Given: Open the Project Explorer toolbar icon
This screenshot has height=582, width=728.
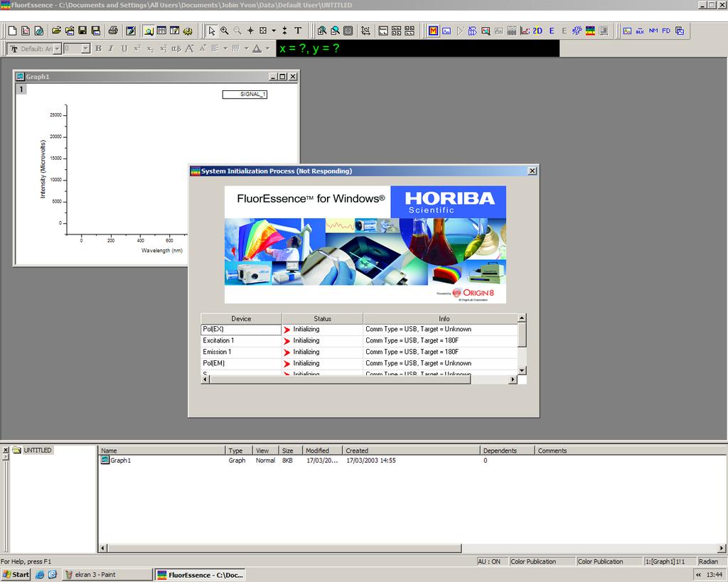Looking at the screenshot, I should click(149, 31).
